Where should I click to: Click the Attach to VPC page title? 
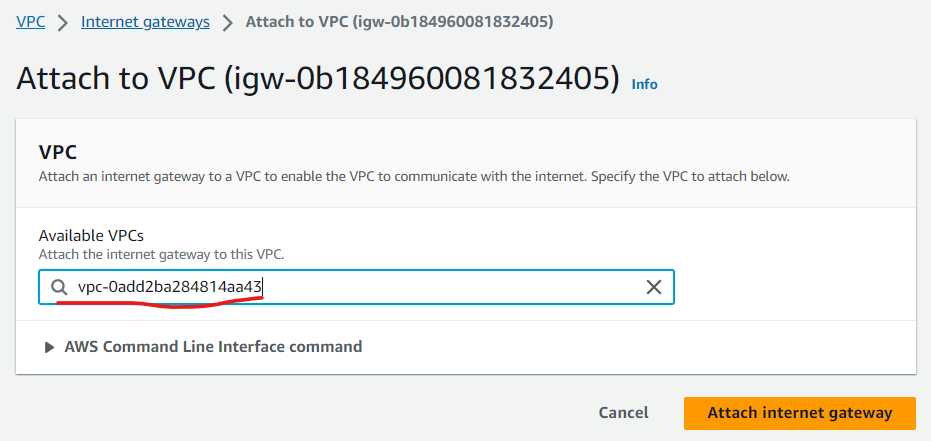(318, 79)
